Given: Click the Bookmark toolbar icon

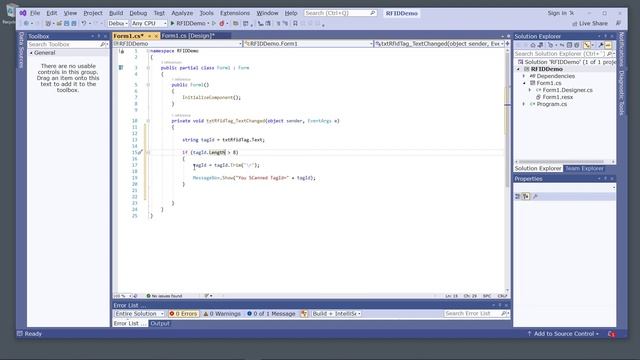Looking at the screenshot, I should [x=296, y=23].
